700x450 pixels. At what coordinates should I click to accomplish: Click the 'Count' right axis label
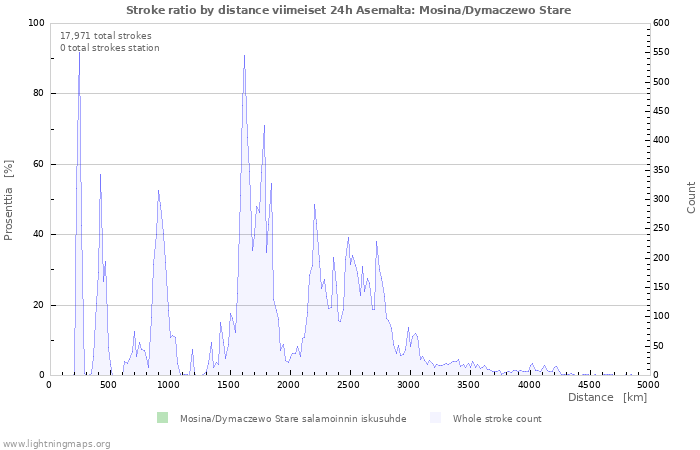[x=691, y=197]
